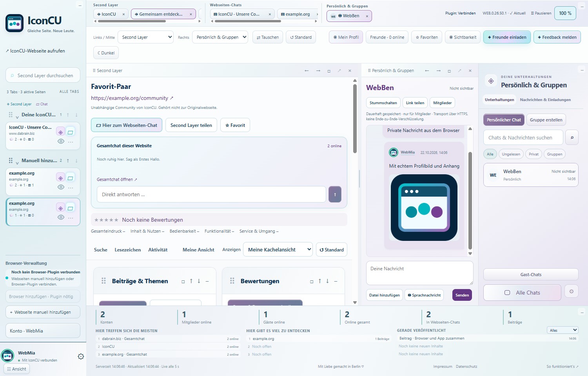The height and width of the screenshot is (376, 588).
Task: Collapse the Beiträge & Themen tile
Action: pyautogui.click(x=207, y=281)
